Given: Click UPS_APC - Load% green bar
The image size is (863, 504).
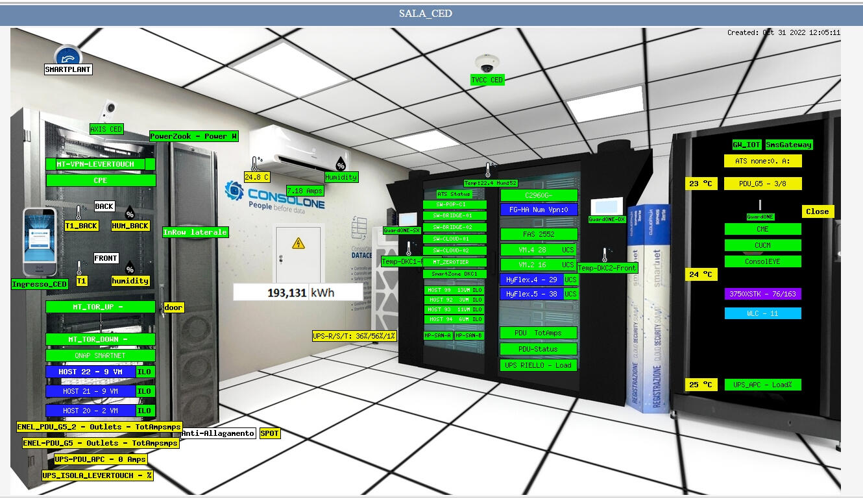Looking at the screenshot, I should [x=763, y=385].
